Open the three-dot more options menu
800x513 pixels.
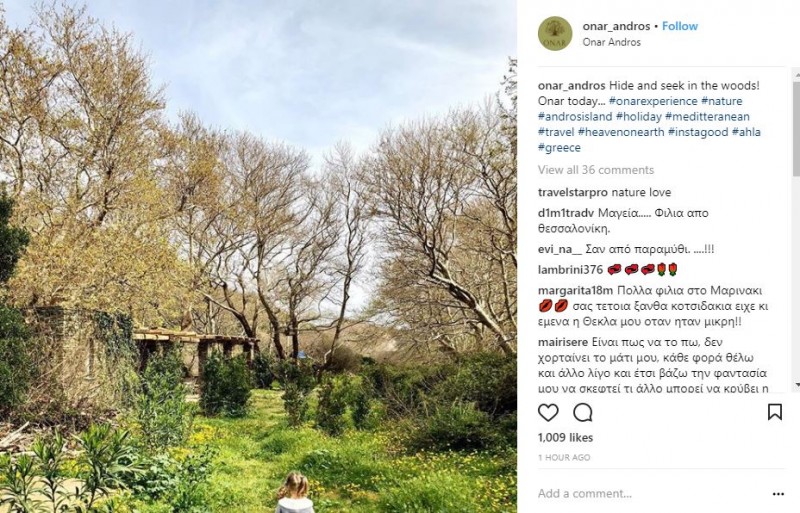point(778,494)
